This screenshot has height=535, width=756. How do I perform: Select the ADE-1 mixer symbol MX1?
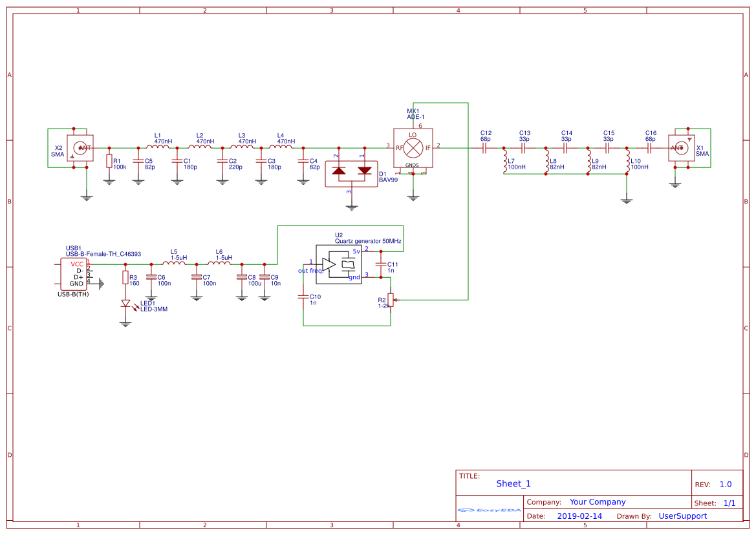(x=413, y=148)
